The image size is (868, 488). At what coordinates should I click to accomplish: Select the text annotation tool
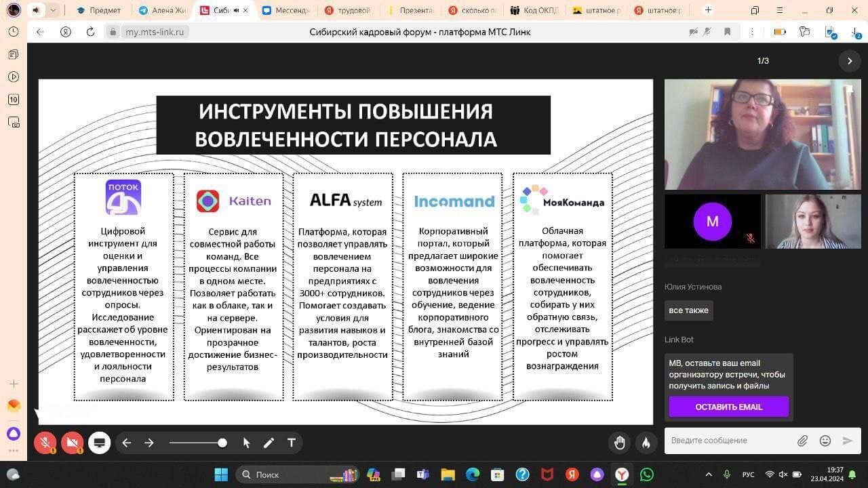[x=292, y=443]
